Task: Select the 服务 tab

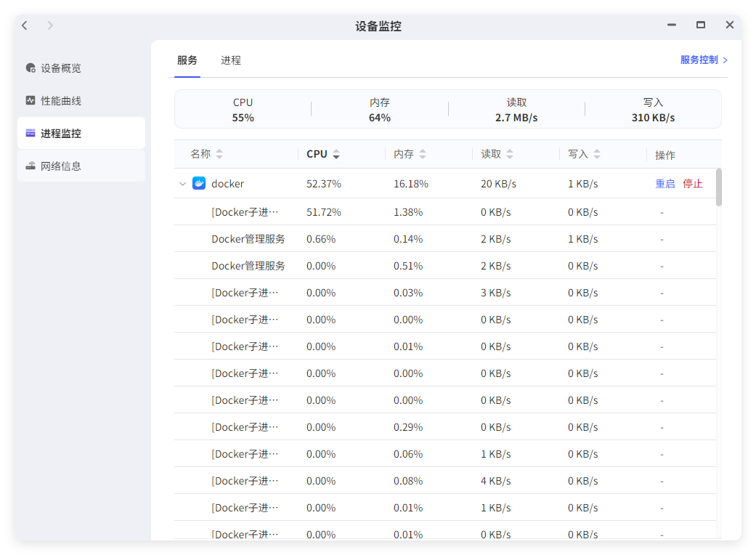Action: (187, 60)
